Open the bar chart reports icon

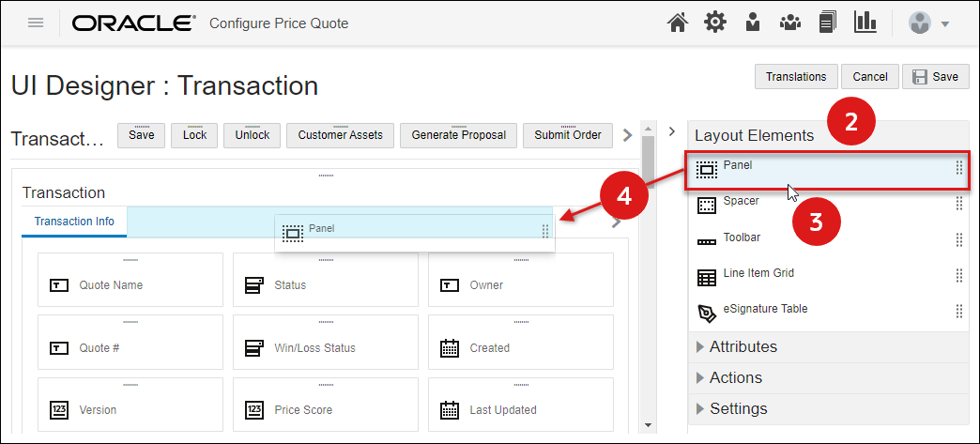click(x=865, y=23)
